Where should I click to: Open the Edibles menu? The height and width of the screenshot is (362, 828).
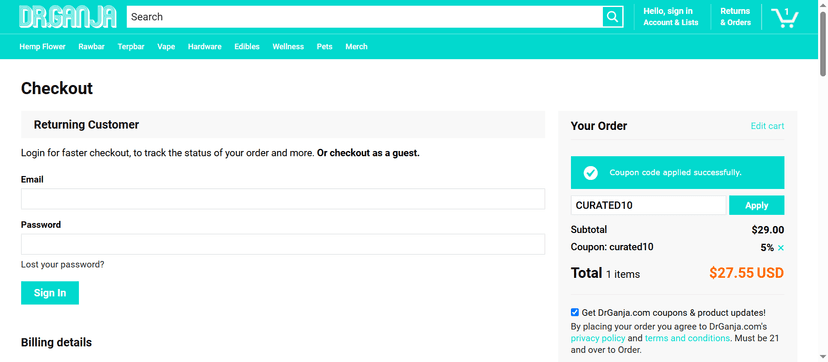pyautogui.click(x=247, y=46)
